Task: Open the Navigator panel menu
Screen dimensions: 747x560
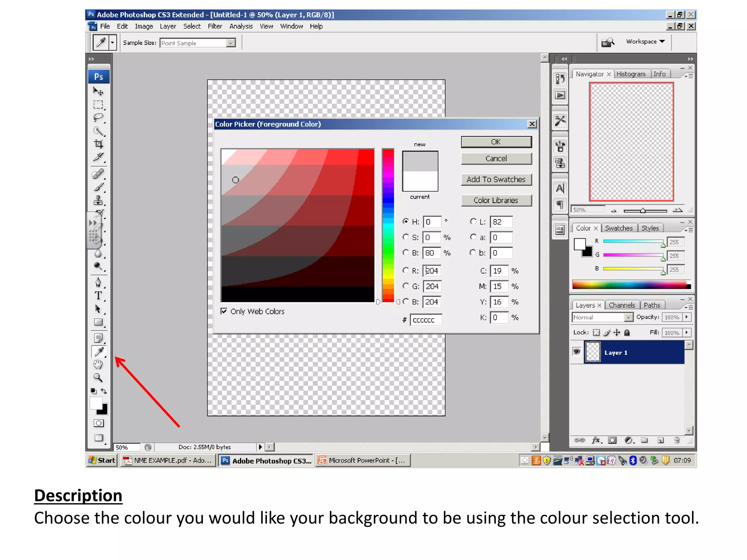Action: [689, 76]
